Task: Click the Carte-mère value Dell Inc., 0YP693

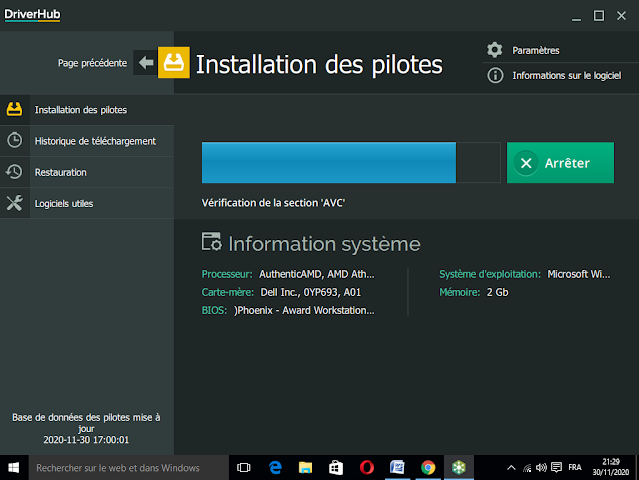Action: coord(311,292)
